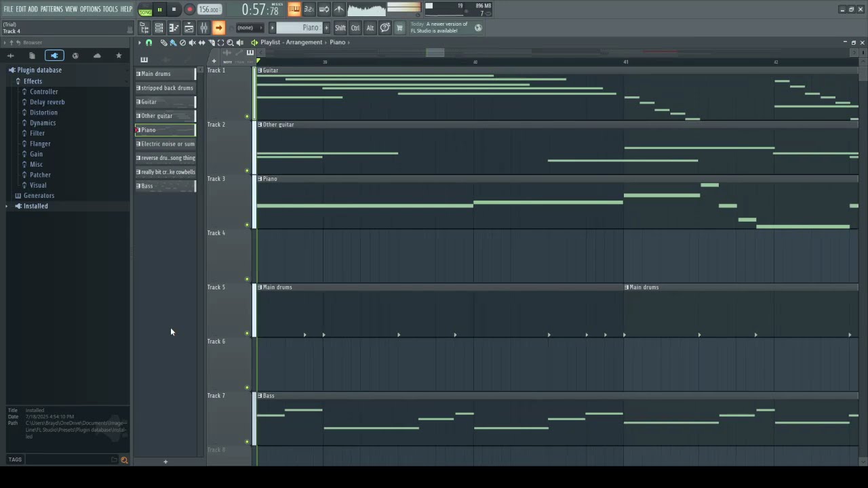Open the (none) snap dropdown in toolbar
Image resolution: width=868 pixels, height=488 pixels.
coord(249,27)
